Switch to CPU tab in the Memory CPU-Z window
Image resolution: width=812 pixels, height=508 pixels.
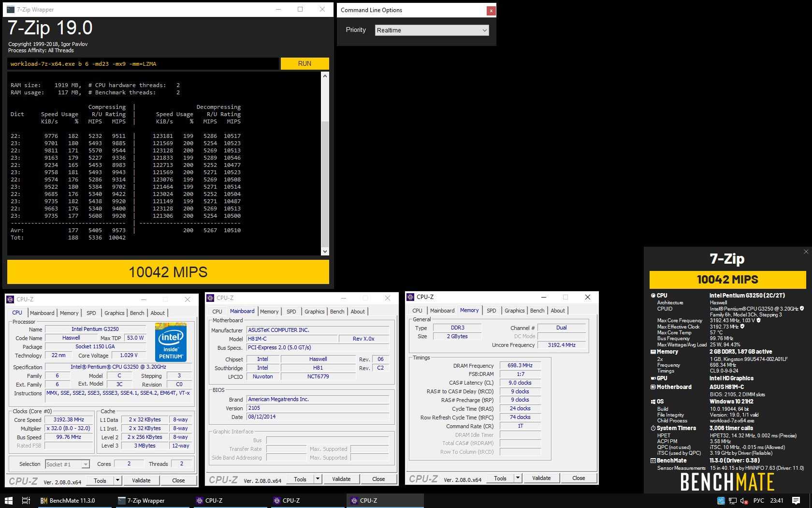coord(418,311)
